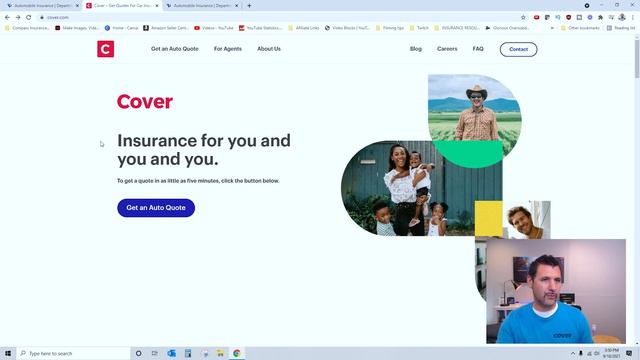Bookmark page with the star icon
Screen dimensions: 640x360
[x=523, y=18]
